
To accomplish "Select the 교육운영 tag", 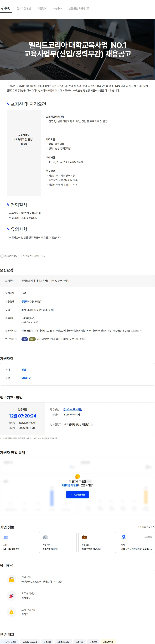I will click(x=93, y=642).
